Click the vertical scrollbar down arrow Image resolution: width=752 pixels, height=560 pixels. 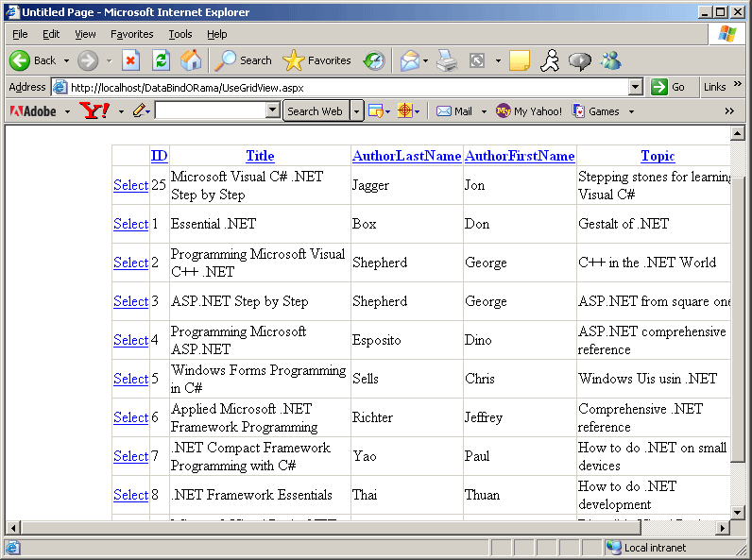click(x=739, y=512)
